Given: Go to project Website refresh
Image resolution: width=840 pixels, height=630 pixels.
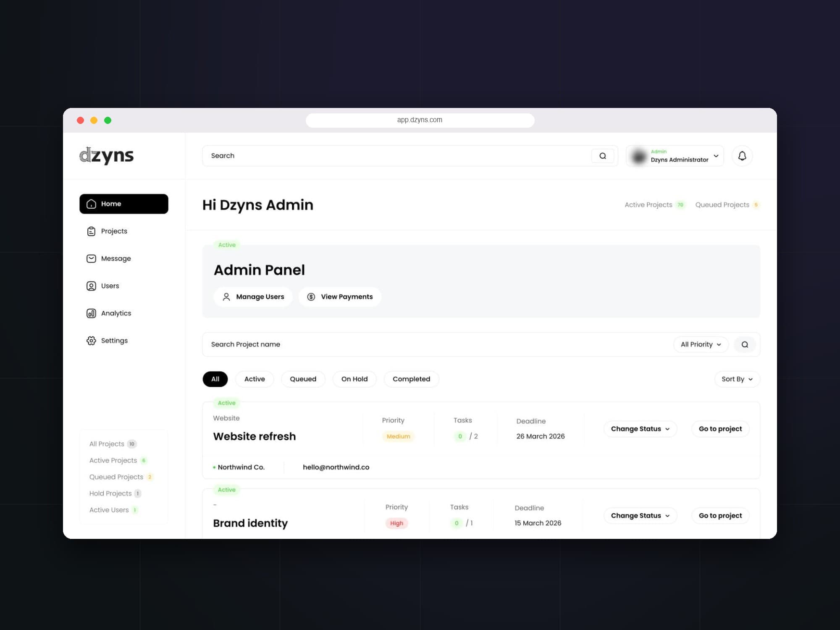Looking at the screenshot, I should coord(720,429).
